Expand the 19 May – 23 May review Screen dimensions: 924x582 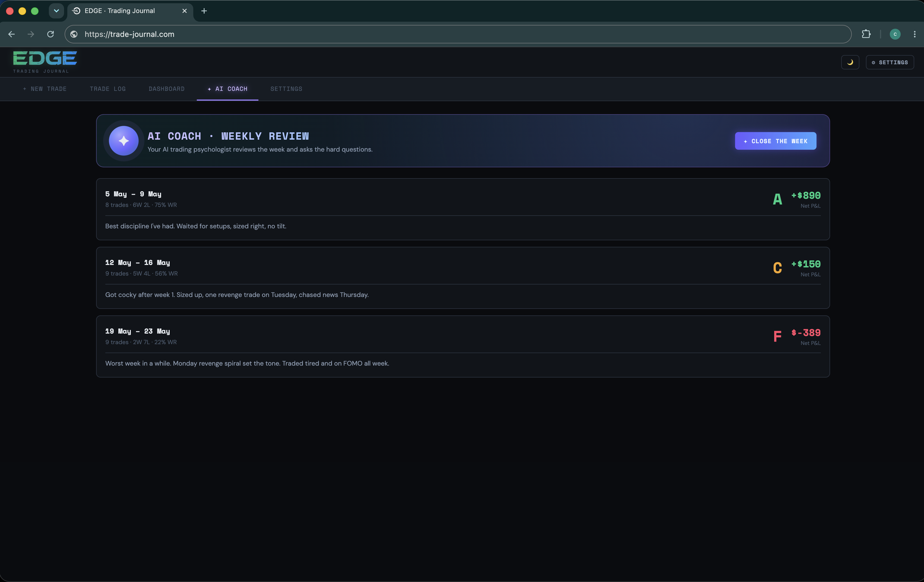pyautogui.click(x=463, y=347)
